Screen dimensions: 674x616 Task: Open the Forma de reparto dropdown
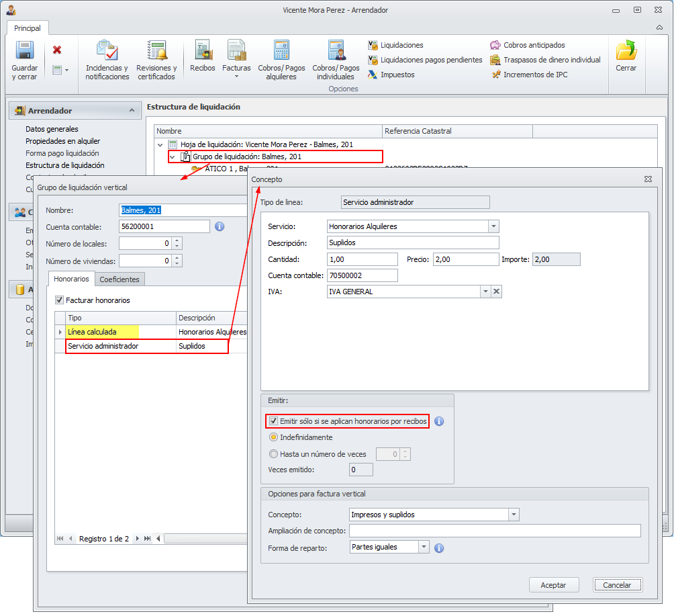(x=423, y=547)
